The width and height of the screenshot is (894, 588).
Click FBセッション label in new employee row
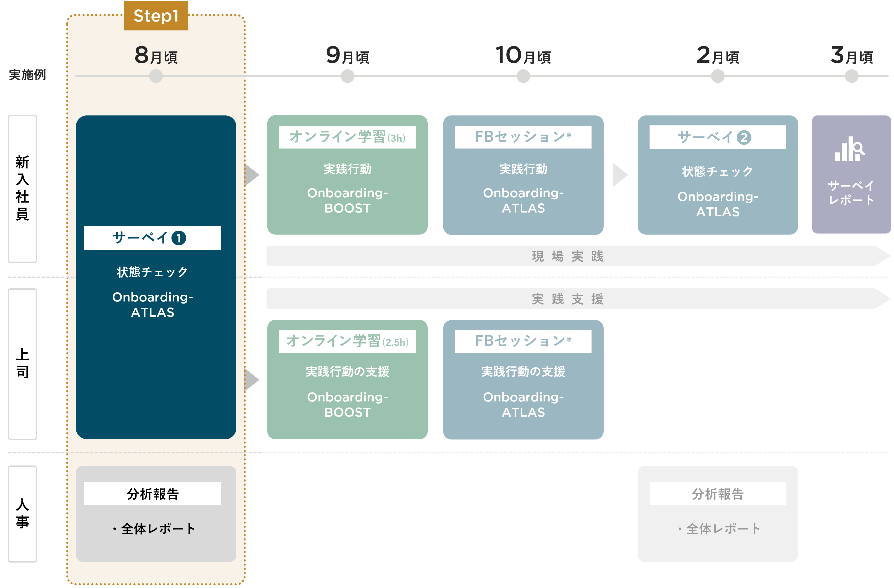tap(523, 137)
